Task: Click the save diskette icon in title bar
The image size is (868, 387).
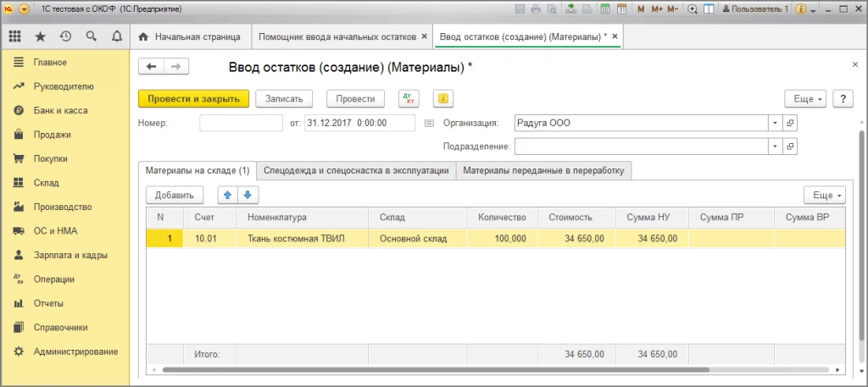Action: click(520, 9)
